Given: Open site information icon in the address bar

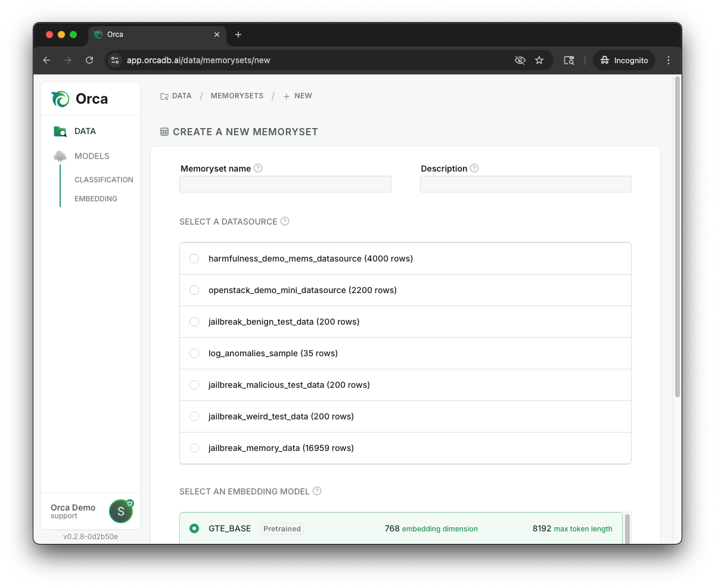Looking at the screenshot, I should tap(116, 60).
